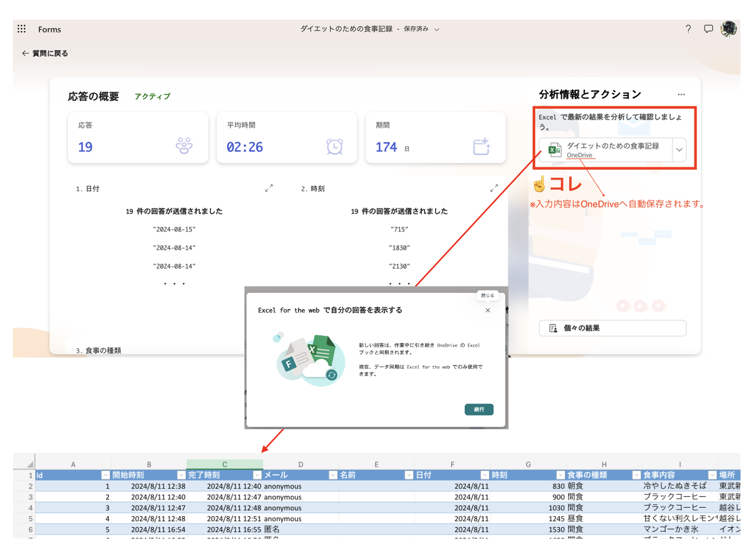Expand question 2. 時刻 with the expand icon

coord(494,188)
